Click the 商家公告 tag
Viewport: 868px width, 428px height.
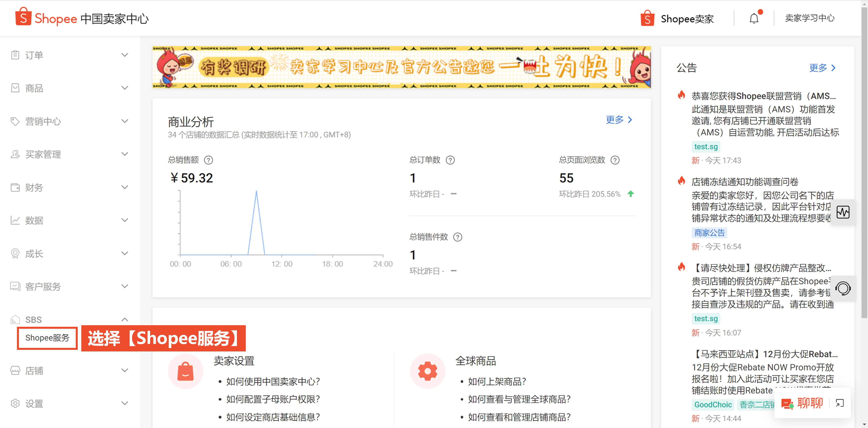[x=709, y=232]
